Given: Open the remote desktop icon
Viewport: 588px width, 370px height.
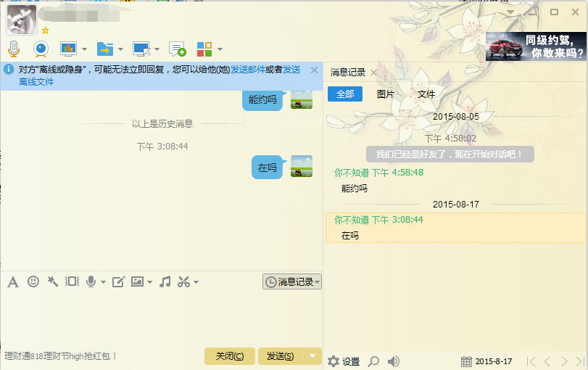Looking at the screenshot, I should 141,49.
